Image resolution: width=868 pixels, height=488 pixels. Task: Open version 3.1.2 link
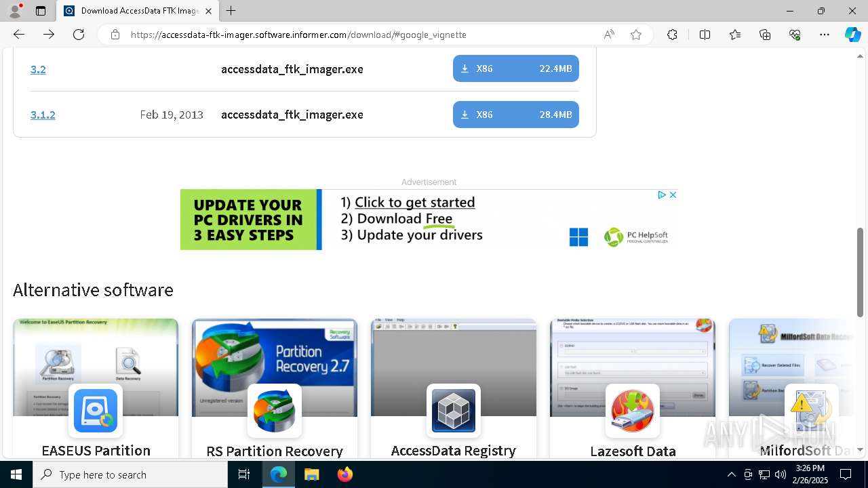[43, 115]
